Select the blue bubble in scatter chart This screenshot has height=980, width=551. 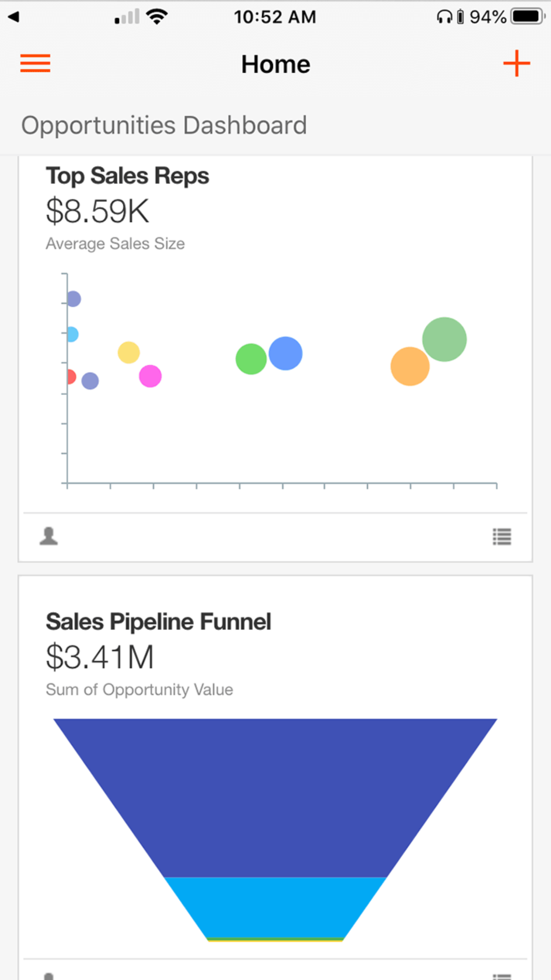click(x=286, y=353)
